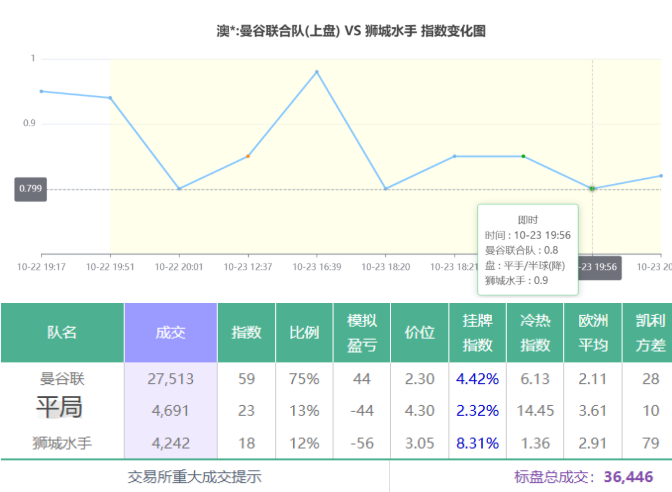The height and width of the screenshot is (492, 672).
Task: Open the 2.32% listing index link
Action: point(477,410)
